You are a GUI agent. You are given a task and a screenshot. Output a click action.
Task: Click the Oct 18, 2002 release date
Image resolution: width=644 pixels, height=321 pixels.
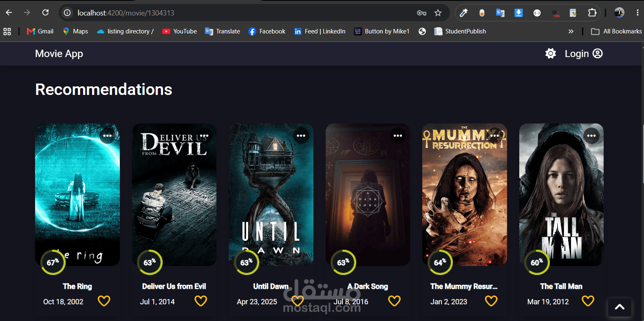(63, 302)
